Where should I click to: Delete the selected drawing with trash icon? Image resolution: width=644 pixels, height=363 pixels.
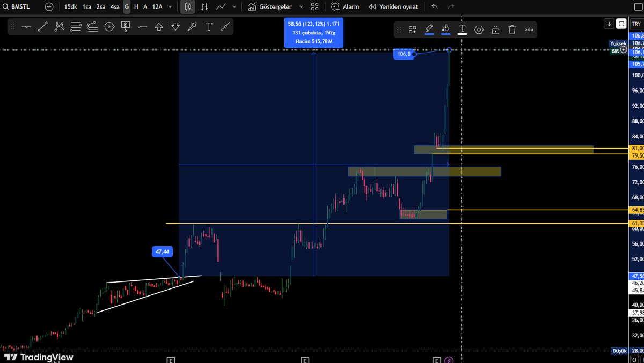[513, 30]
